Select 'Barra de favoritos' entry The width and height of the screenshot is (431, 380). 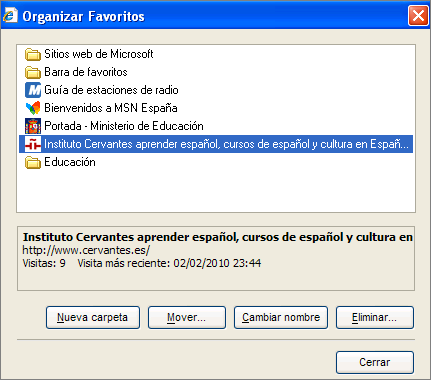point(86,72)
